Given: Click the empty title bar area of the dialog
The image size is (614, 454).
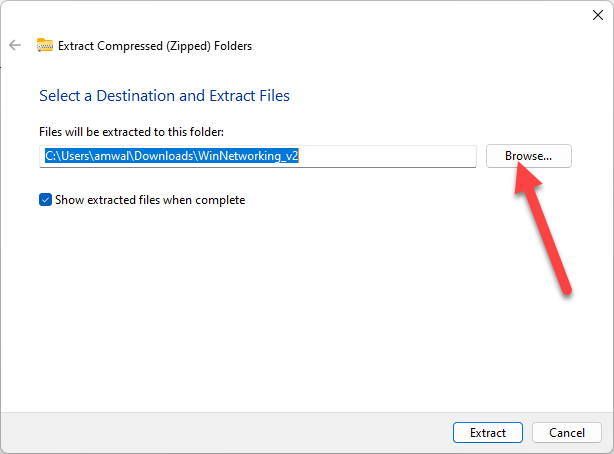Looking at the screenshot, I should (x=300, y=15).
